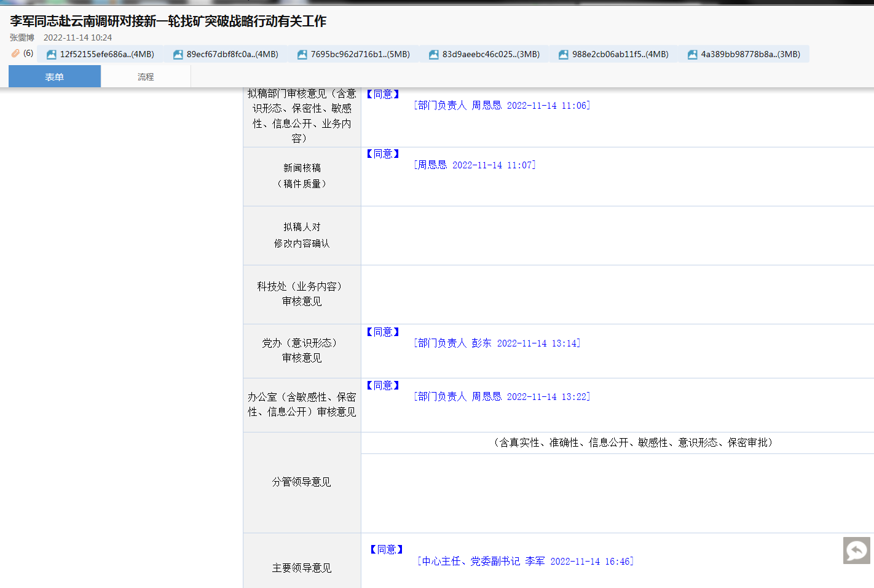The image size is (874, 588).
Task: Click image icon of attachment 89ecf67dbf8fc0a
Action: (178, 55)
